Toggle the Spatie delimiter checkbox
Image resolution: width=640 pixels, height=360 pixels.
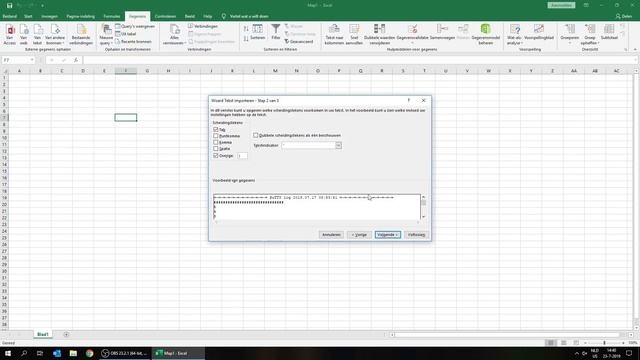click(x=216, y=149)
